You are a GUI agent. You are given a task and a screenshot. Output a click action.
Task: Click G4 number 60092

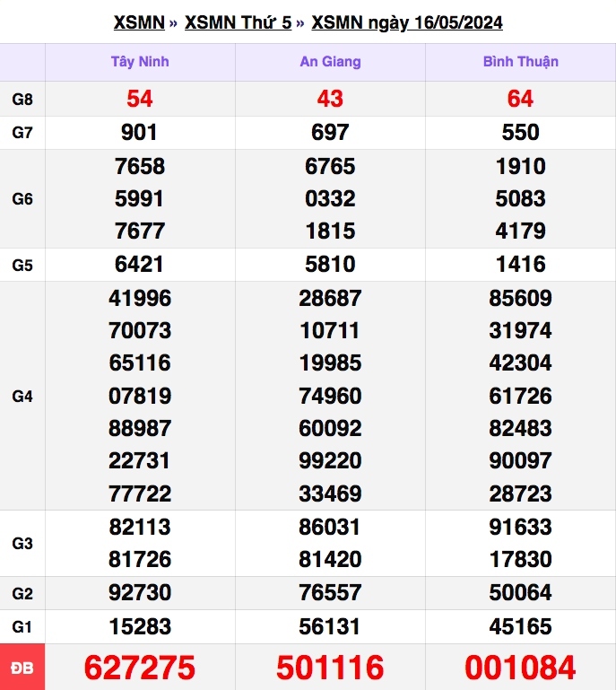(x=330, y=429)
